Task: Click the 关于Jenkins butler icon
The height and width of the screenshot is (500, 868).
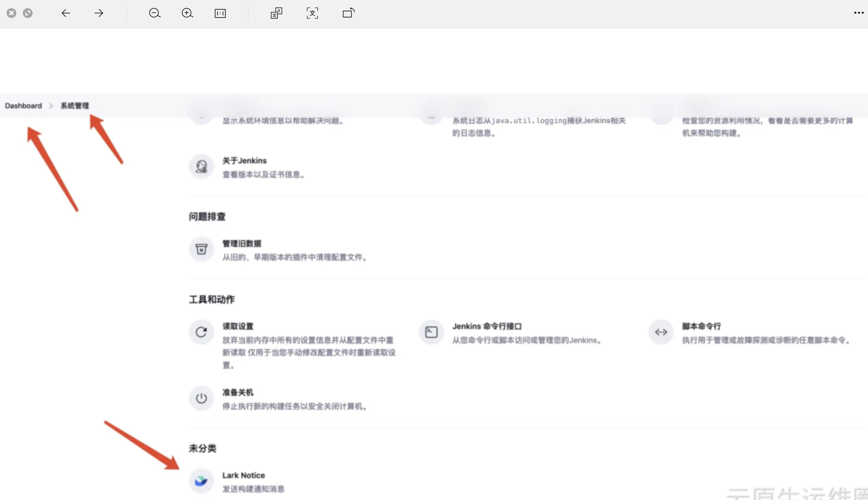Action: 201,166
